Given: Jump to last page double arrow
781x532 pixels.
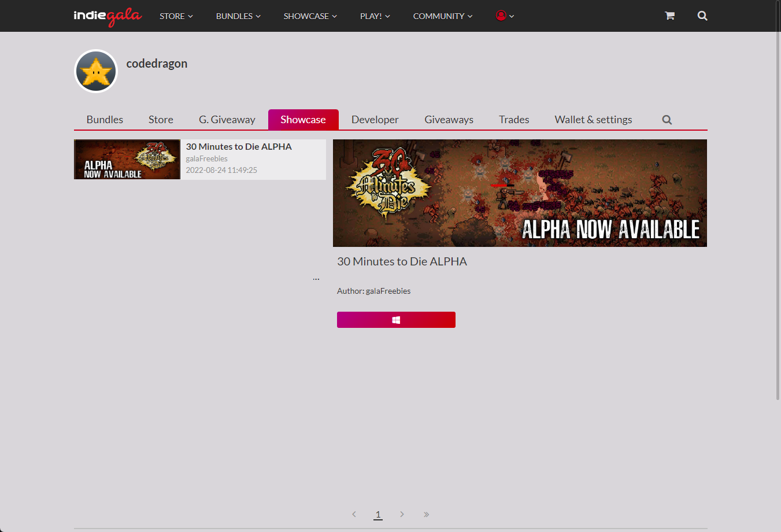Looking at the screenshot, I should [x=426, y=514].
